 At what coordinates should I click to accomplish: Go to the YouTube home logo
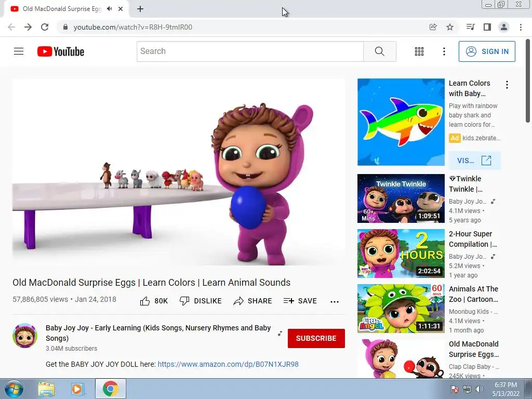click(x=61, y=51)
